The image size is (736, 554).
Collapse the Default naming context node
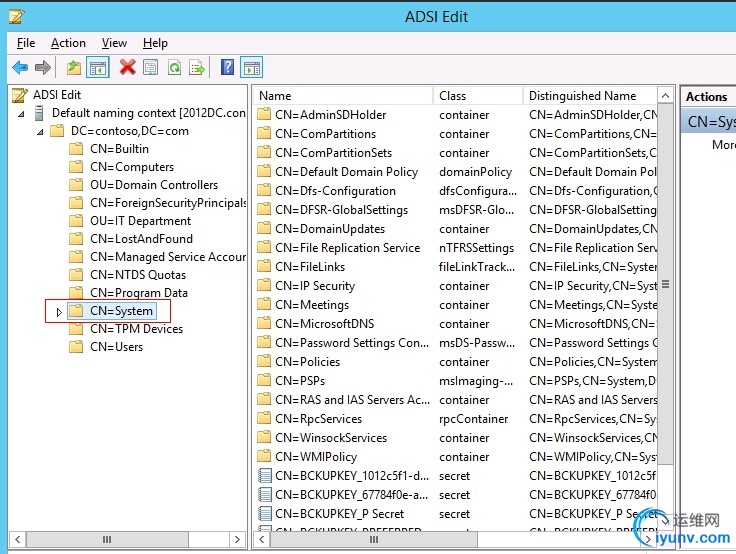coord(21,114)
